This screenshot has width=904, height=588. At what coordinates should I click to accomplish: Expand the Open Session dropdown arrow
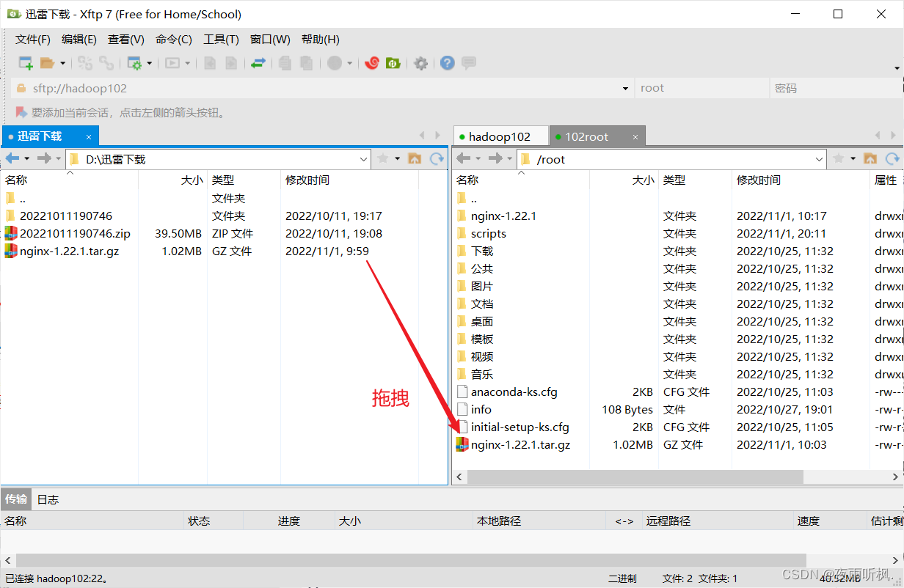(62, 63)
